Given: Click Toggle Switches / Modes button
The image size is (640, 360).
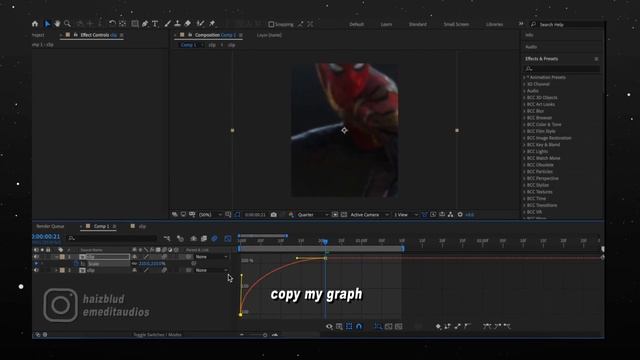Looking at the screenshot, I should [x=158, y=335].
